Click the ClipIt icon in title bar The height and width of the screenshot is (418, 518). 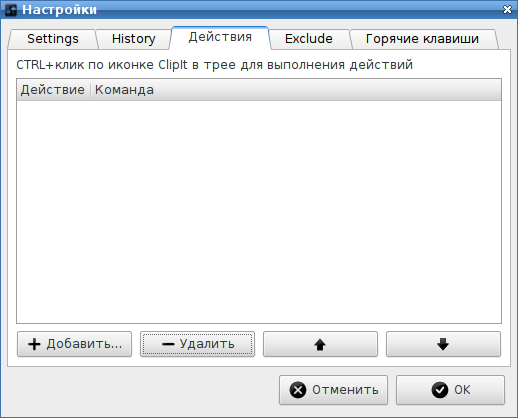(x=11, y=10)
